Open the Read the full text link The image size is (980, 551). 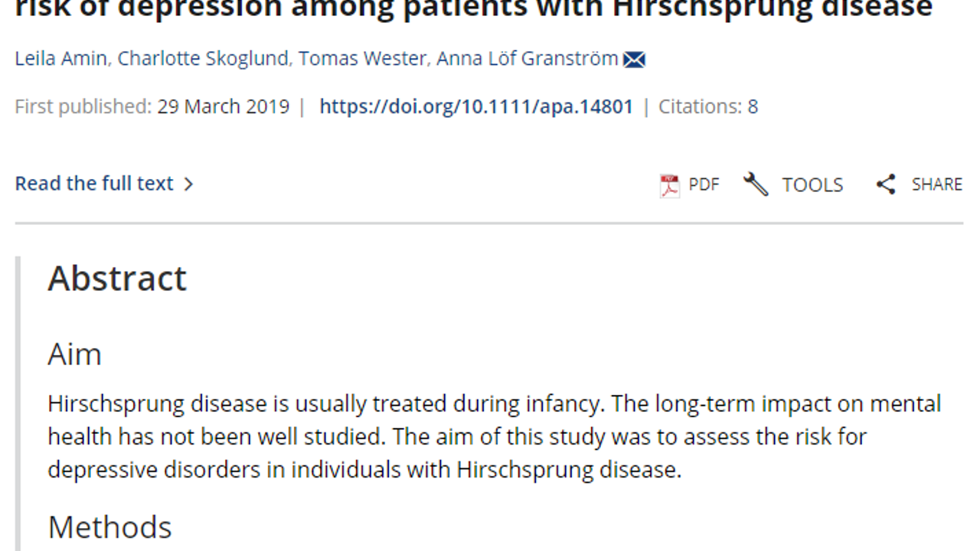pos(94,184)
